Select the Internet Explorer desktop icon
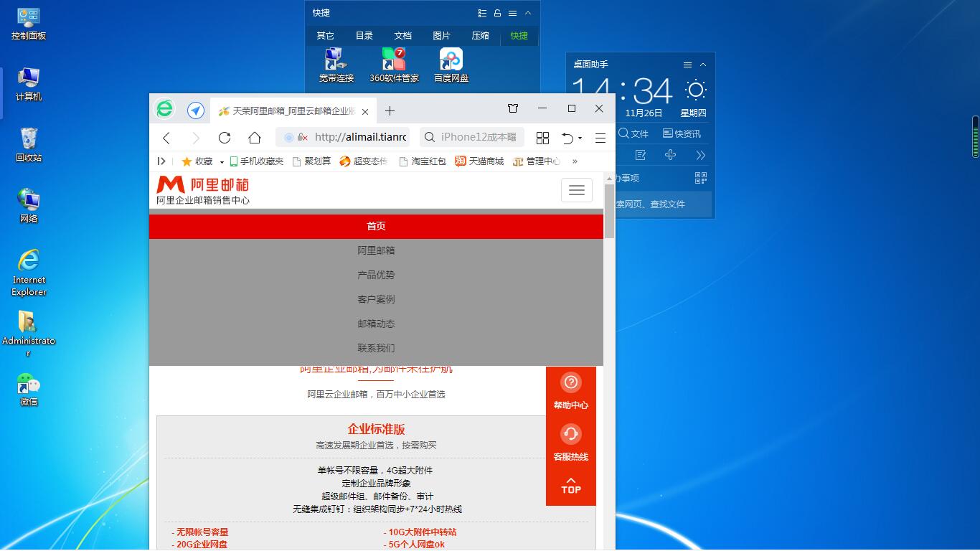The height and width of the screenshot is (551, 980). point(29,273)
